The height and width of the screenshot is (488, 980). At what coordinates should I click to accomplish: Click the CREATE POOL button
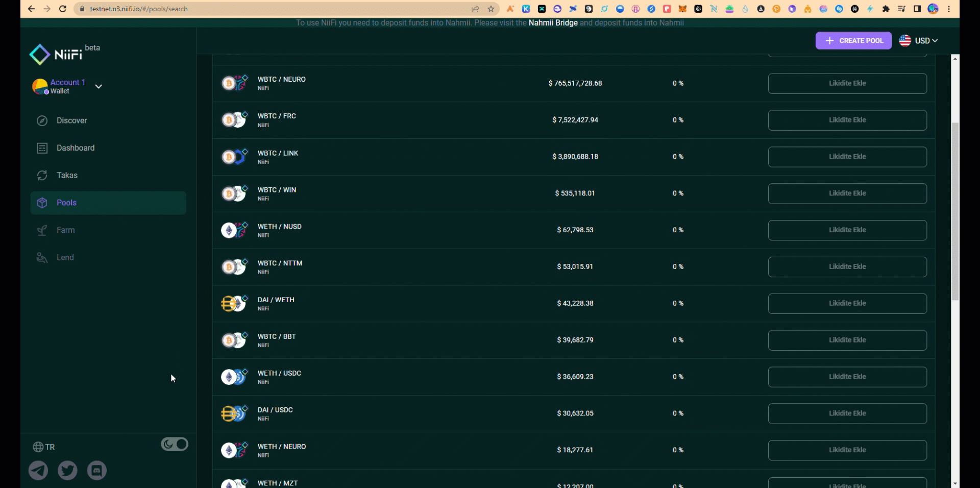coord(853,40)
